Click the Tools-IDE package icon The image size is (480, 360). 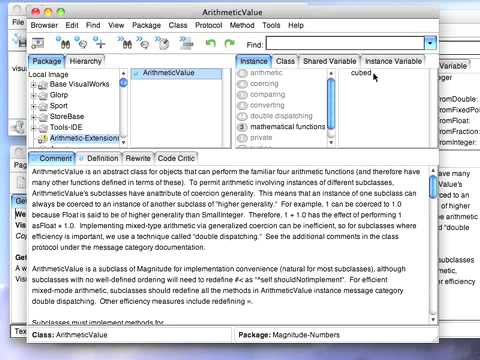click(43, 128)
